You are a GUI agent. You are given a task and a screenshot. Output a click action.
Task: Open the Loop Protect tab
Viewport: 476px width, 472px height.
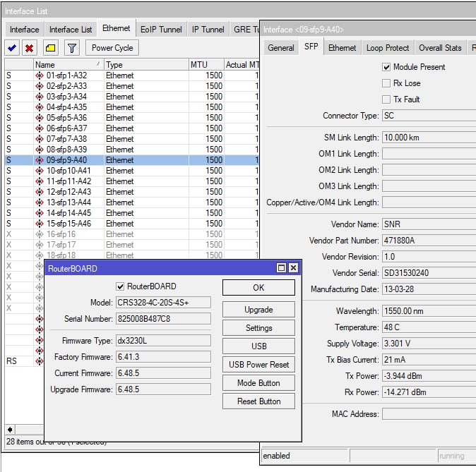pyautogui.click(x=388, y=48)
